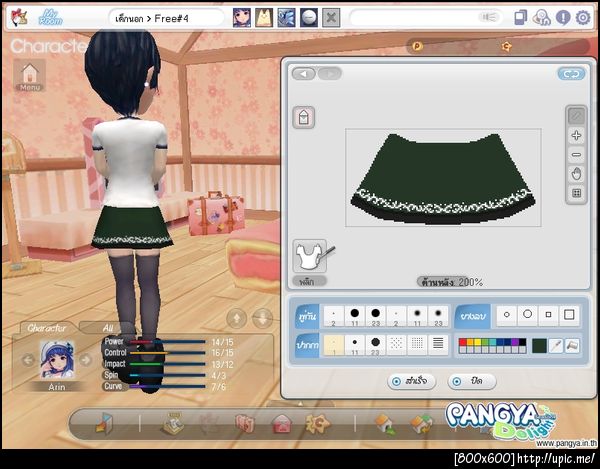Select the first brush size 2 hard

pos(334,316)
